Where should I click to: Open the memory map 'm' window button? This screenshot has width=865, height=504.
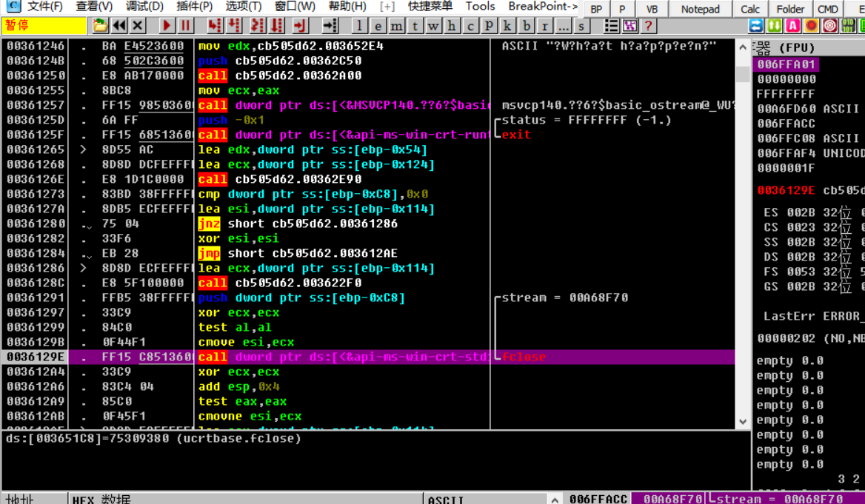[398, 26]
